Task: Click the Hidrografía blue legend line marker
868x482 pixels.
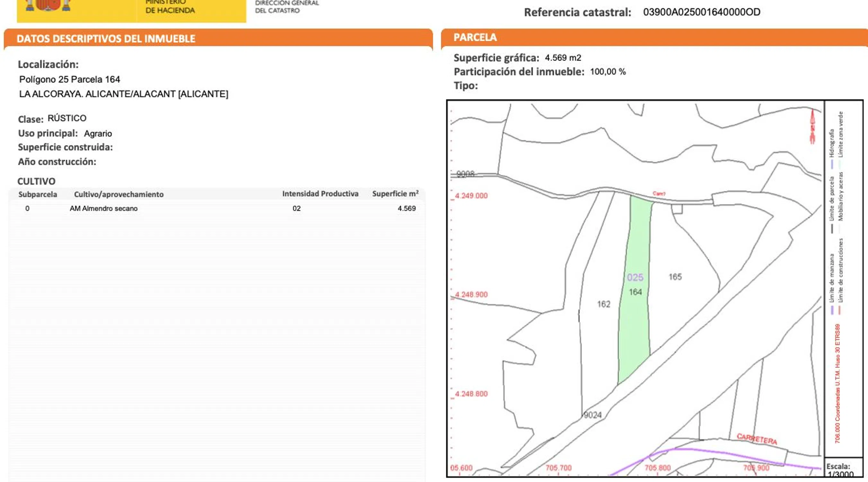Action: 832,164
